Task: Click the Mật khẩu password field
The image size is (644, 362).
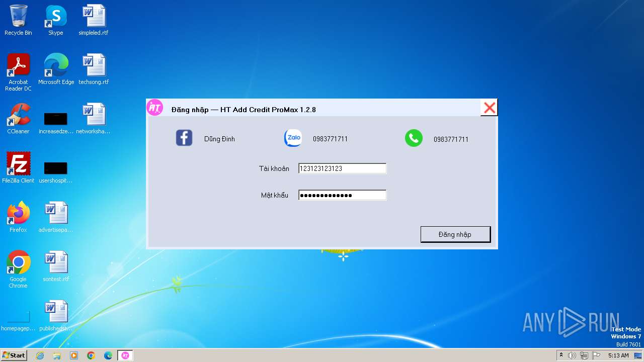Action: pos(342,195)
